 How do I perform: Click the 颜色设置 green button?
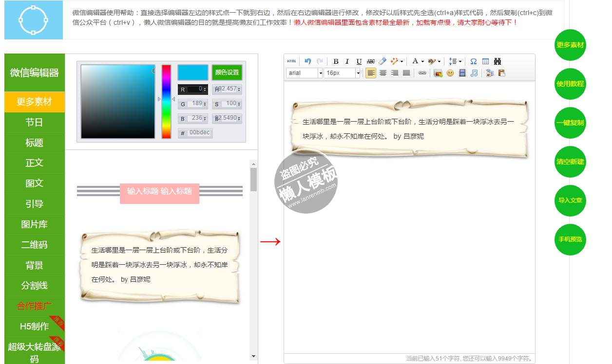pyautogui.click(x=227, y=73)
